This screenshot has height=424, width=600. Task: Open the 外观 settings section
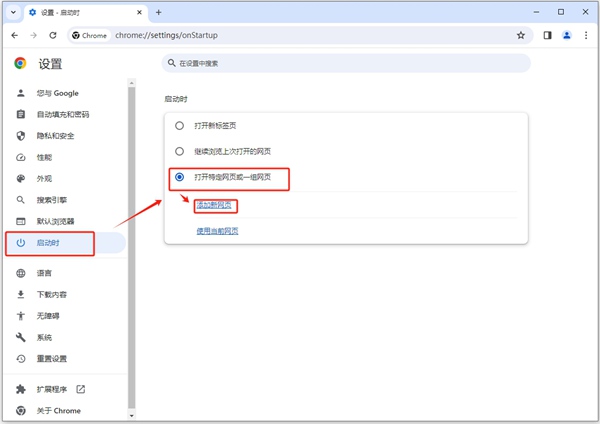click(44, 179)
